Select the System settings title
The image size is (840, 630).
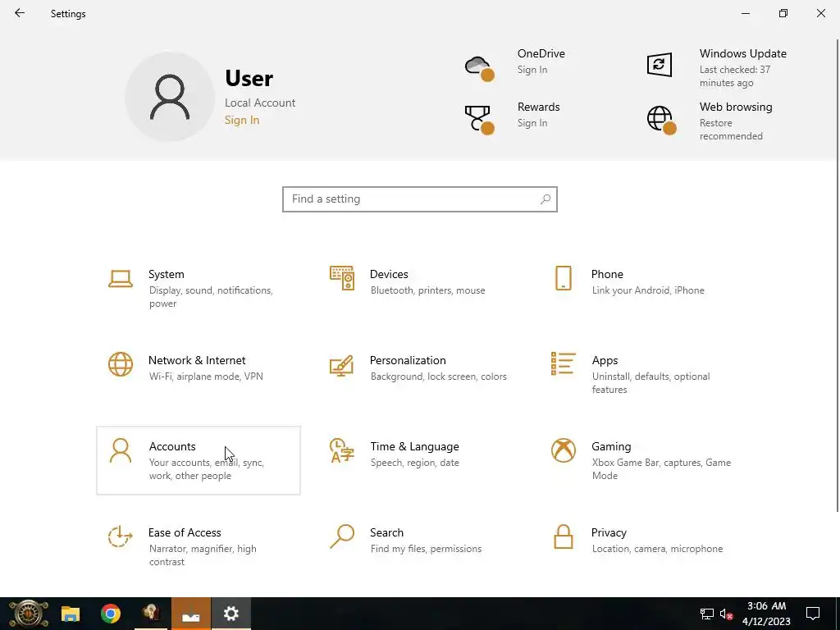coord(166,274)
